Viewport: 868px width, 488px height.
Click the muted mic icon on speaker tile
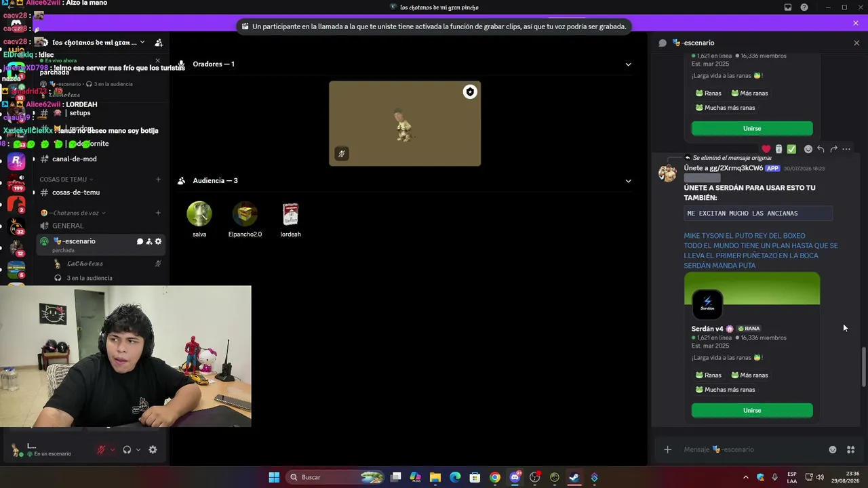(x=342, y=154)
